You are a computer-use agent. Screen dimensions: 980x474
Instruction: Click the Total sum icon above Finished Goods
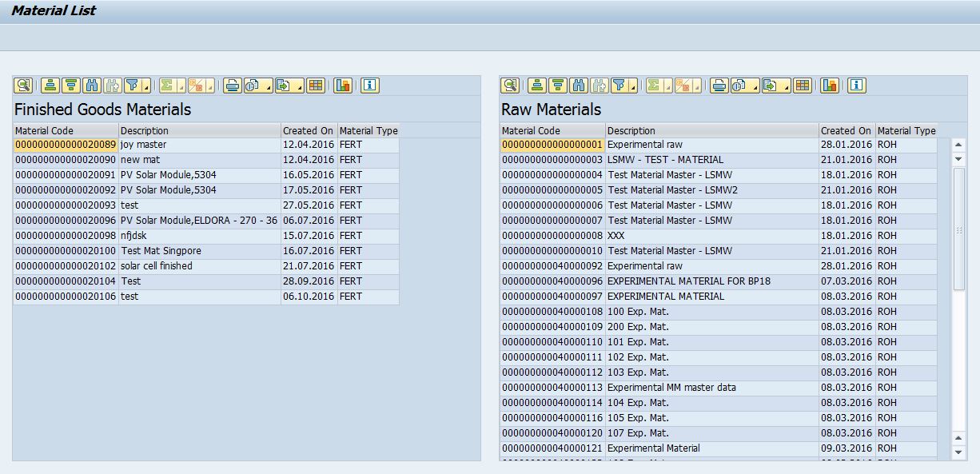click(x=167, y=86)
